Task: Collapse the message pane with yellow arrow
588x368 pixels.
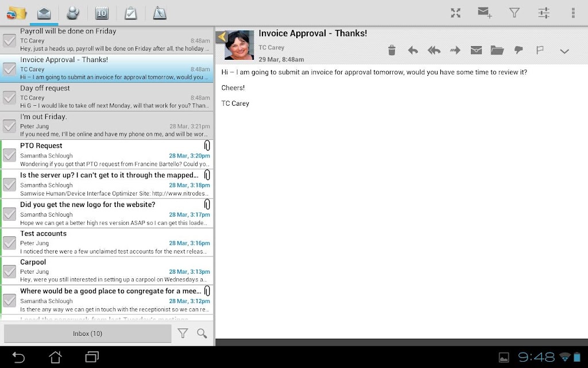Action: pos(222,36)
